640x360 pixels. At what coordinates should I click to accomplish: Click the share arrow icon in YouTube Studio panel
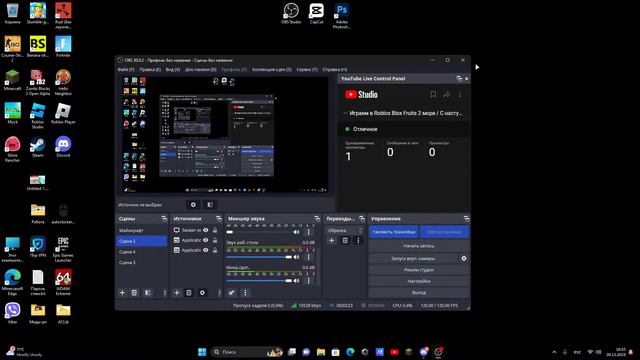447,94
